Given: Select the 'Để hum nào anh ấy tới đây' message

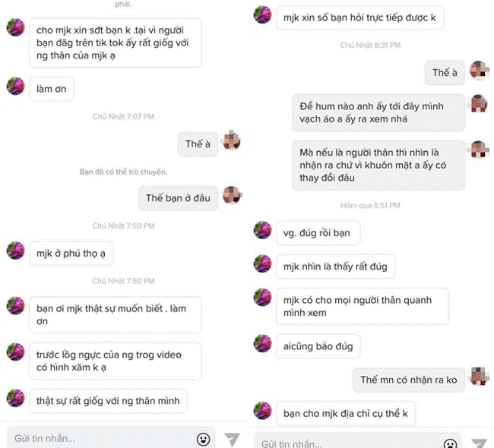Looking at the screenshot, I should pos(378,112).
